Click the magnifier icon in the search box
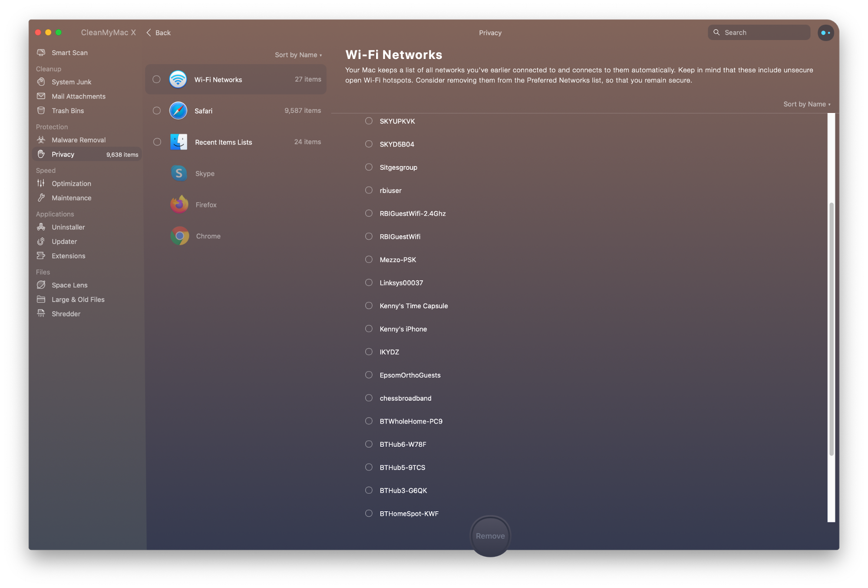 click(716, 32)
